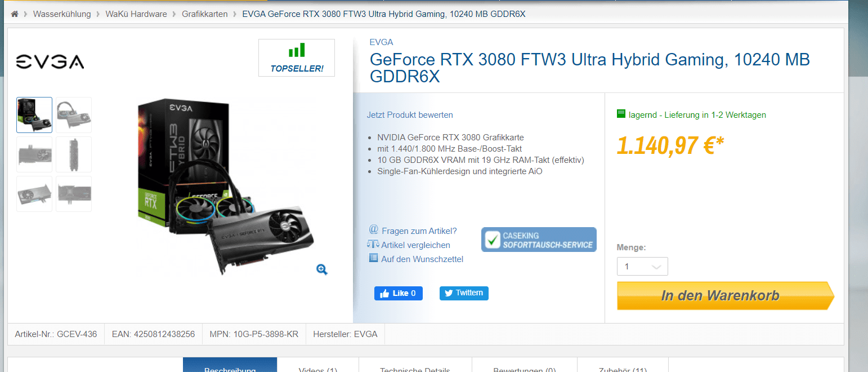
Task: Click the green stock availability indicator
Action: tap(621, 114)
